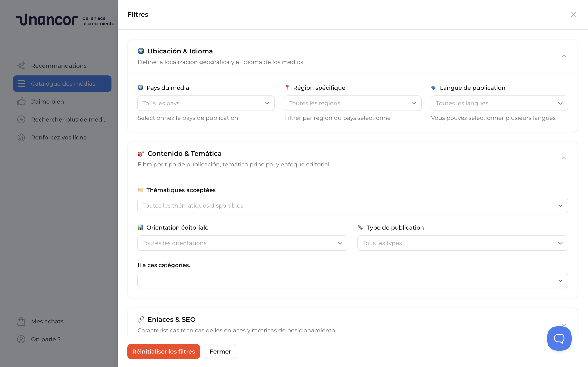This screenshot has width=588, height=367.
Task: Click the Fermer button
Action: [x=220, y=352]
